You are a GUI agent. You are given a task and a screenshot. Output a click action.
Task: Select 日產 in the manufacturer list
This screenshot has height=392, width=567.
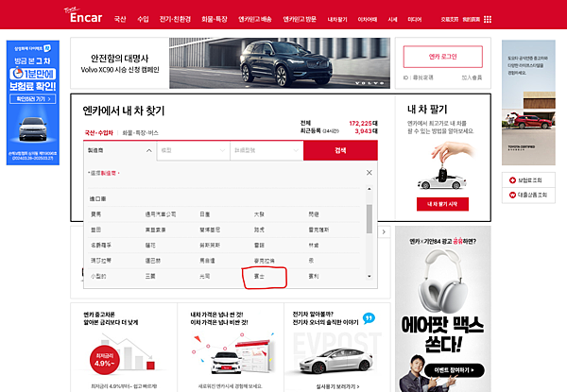(205, 214)
